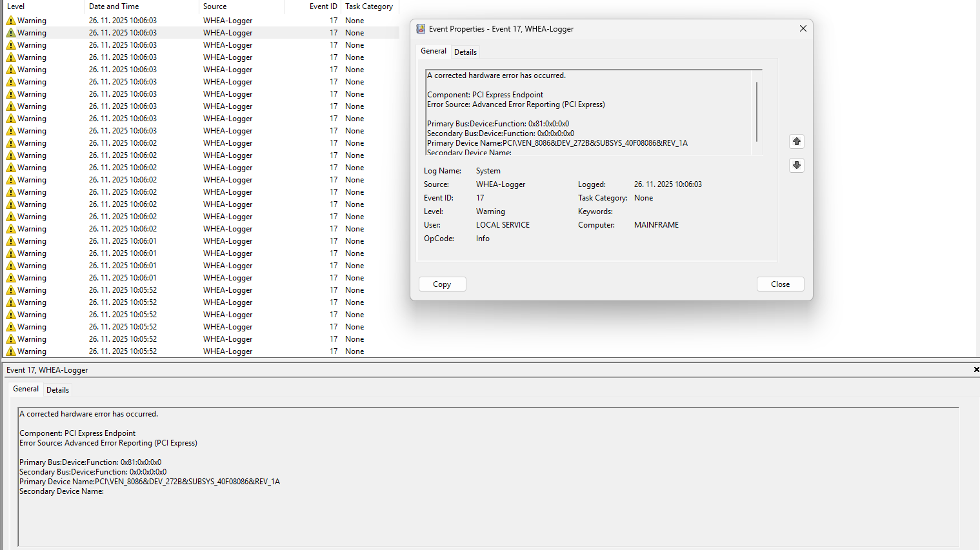Click the warning icon on the topmost event row
This screenshot has height=550, width=980.
tap(11, 21)
